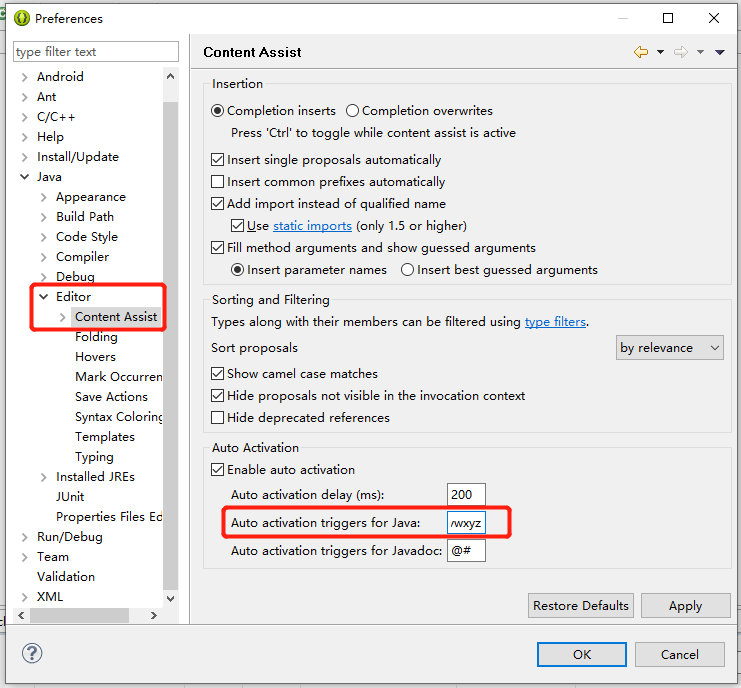Screen dimensions: 741x688
Task: Enable Insert common prefixes automatically
Action: (217, 182)
